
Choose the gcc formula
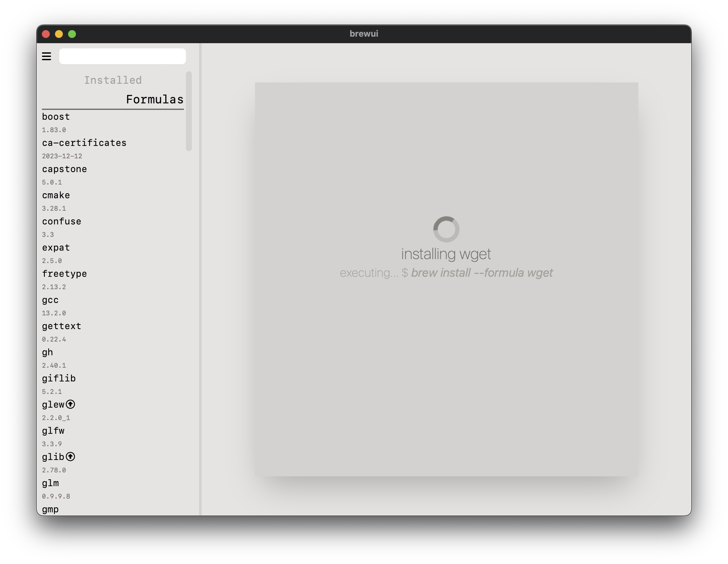(x=50, y=300)
